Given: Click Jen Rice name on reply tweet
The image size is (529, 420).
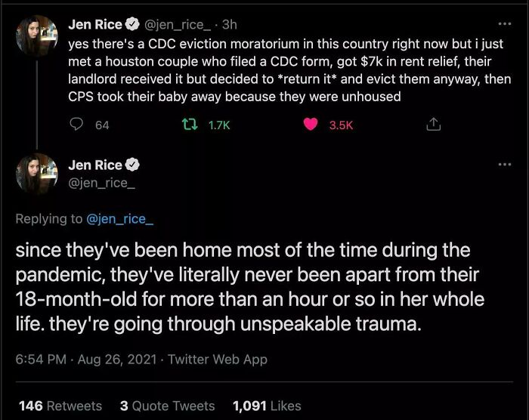Looking at the screenshot, I should (94, 165).
